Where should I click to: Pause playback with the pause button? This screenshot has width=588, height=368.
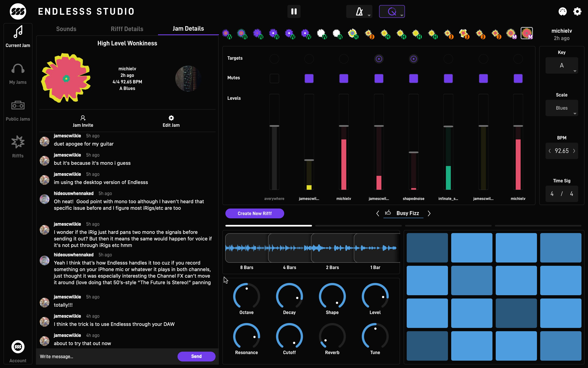pyautogui.click(x=294, y=11)
